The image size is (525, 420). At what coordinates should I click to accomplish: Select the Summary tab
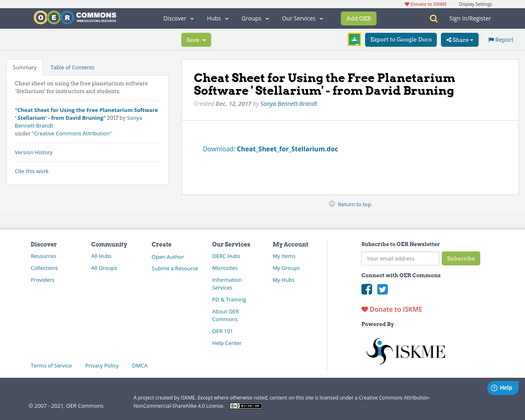[25, 67]
